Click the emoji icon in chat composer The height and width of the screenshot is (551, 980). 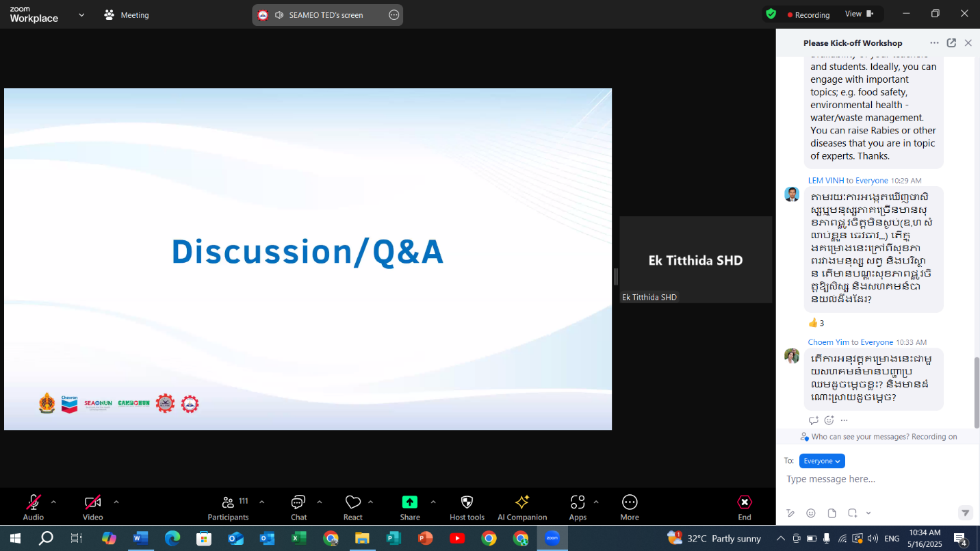[811, 513]
